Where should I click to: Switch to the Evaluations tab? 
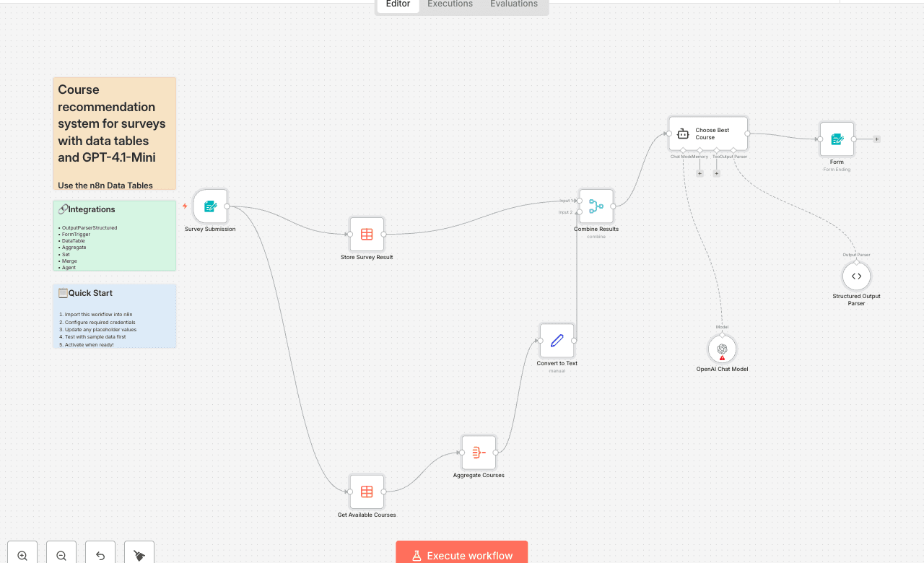pos(513,4)
